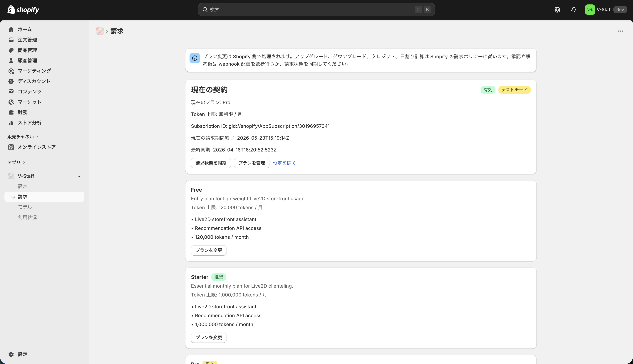
Task: Click the 有効 status badge
Action: point(488,90)
